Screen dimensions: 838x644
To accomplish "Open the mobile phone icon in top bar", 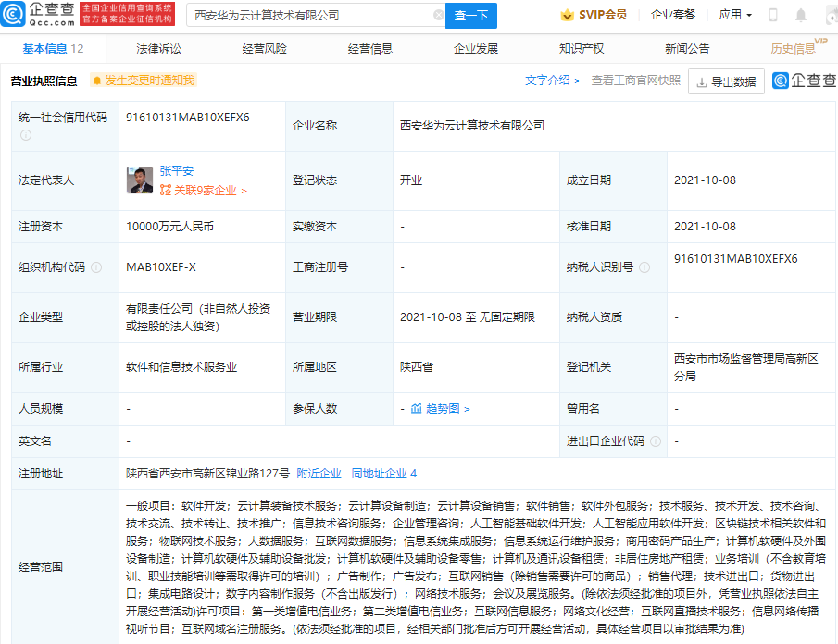I will [x=773, y=15].
